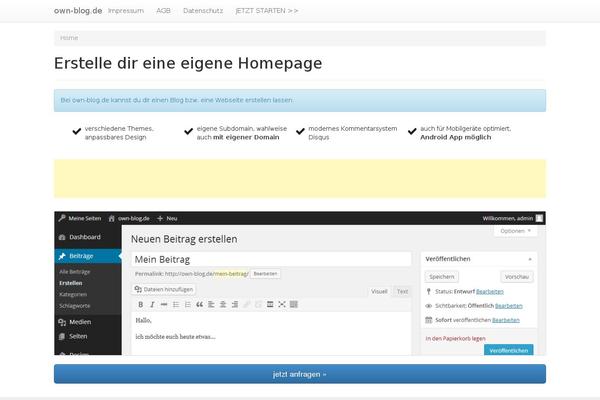This screenshot has height=400, width=600.
Task: Click the calendar icon beside Sofort veröffentlichen
Action: 429,320
